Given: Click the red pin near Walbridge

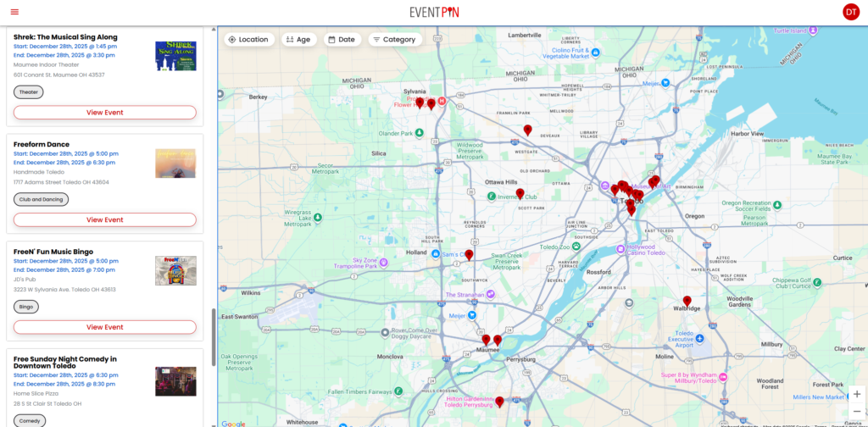Looking at the screenshot, I should [687, 301].
